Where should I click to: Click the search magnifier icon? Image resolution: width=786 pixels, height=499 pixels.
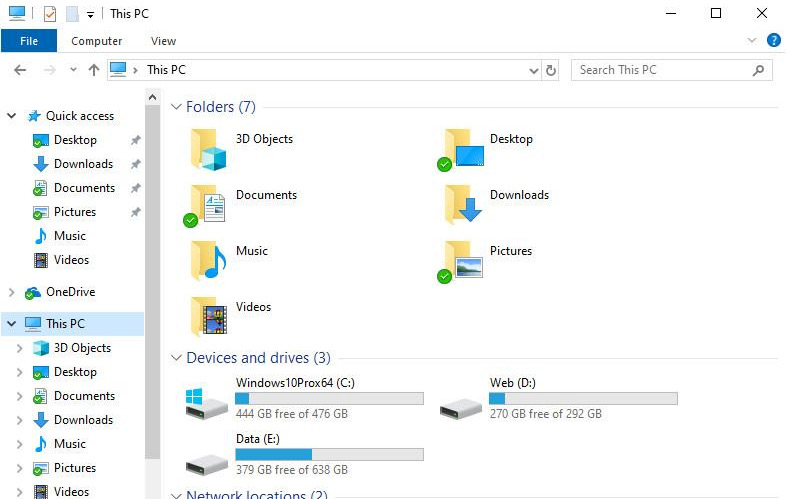(758, 70)
